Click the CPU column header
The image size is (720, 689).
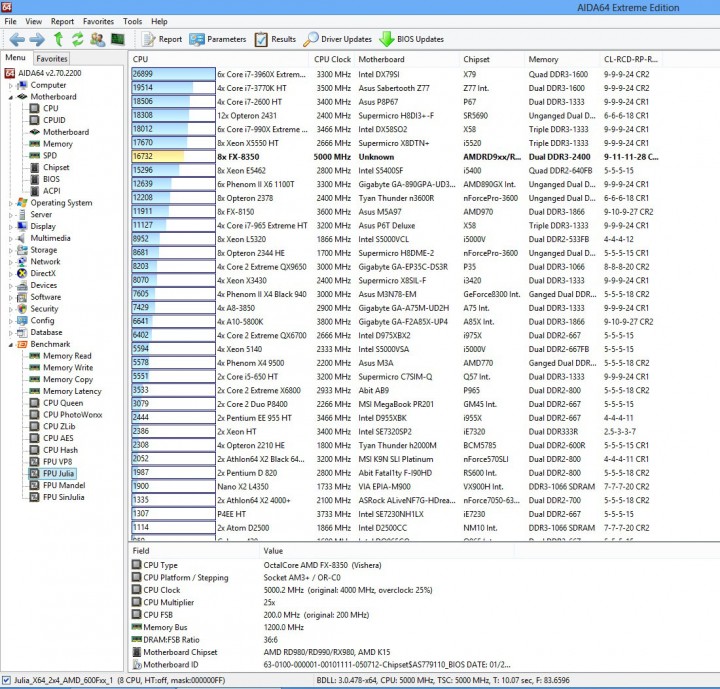tap(219, 59)
